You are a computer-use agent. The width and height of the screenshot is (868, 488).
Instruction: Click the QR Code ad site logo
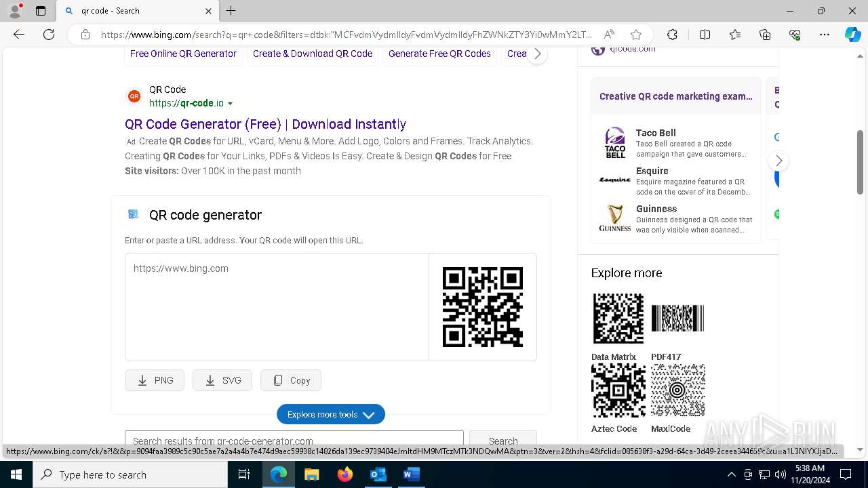click(134, 96)
